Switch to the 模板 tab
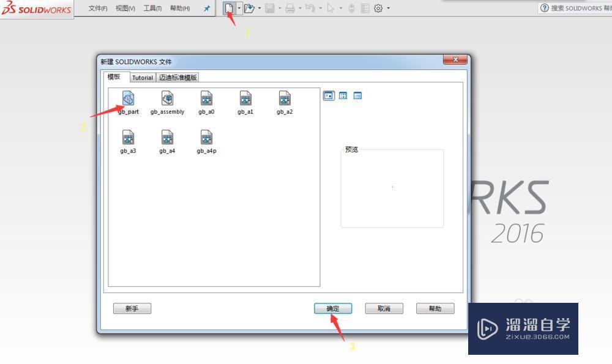612x364 pixels. tap(114, 77)
